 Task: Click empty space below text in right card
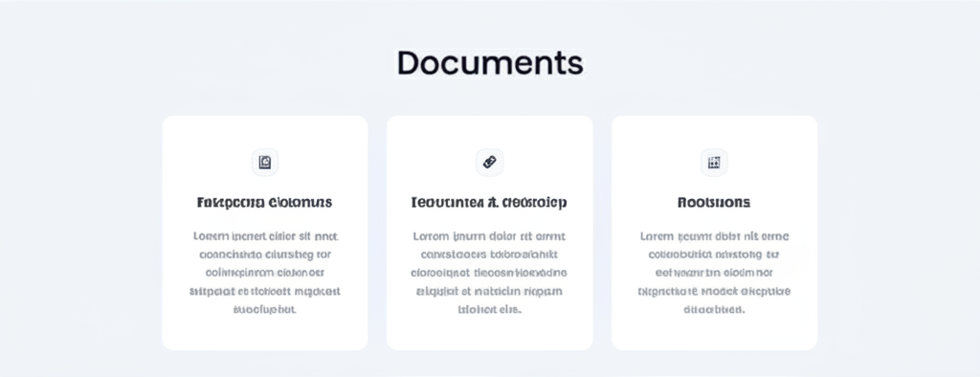point(714,333)
